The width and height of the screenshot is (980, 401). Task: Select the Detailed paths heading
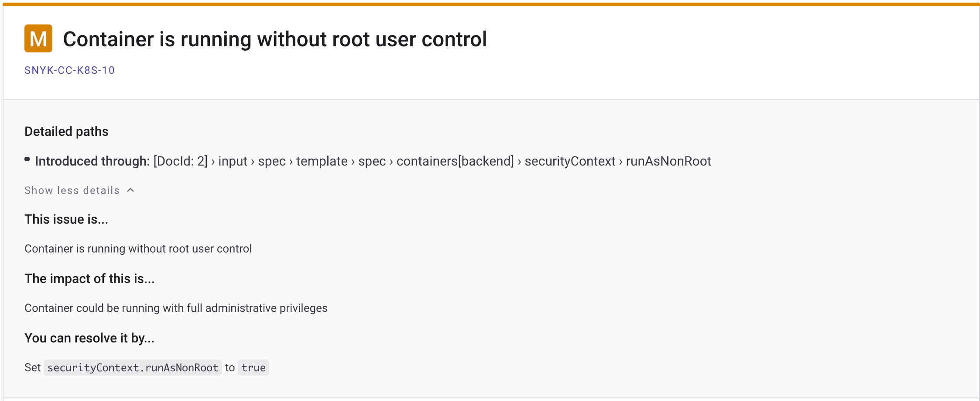pyautogui.click(x=66, y=131)
